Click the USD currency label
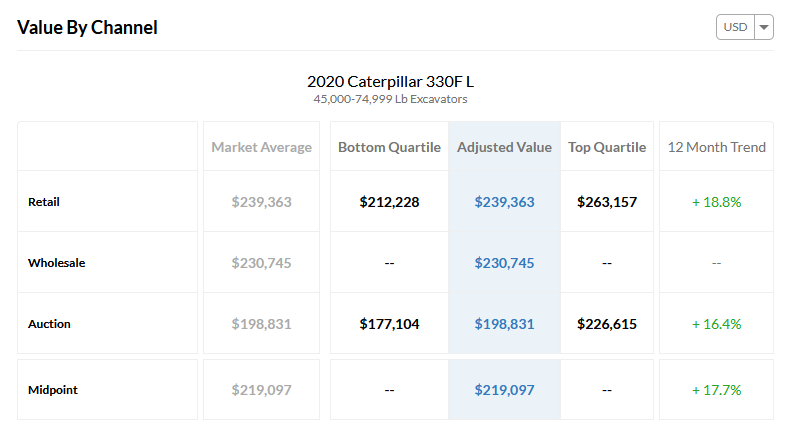 pos(735,27)
